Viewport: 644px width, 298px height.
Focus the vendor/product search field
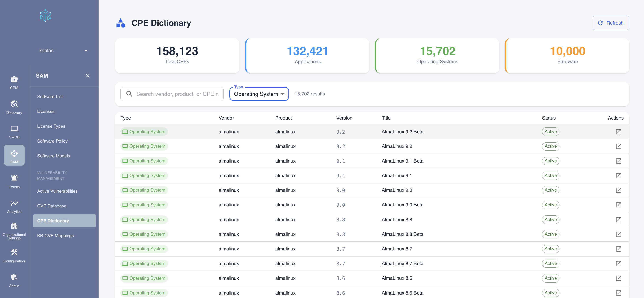coord(177,94)
